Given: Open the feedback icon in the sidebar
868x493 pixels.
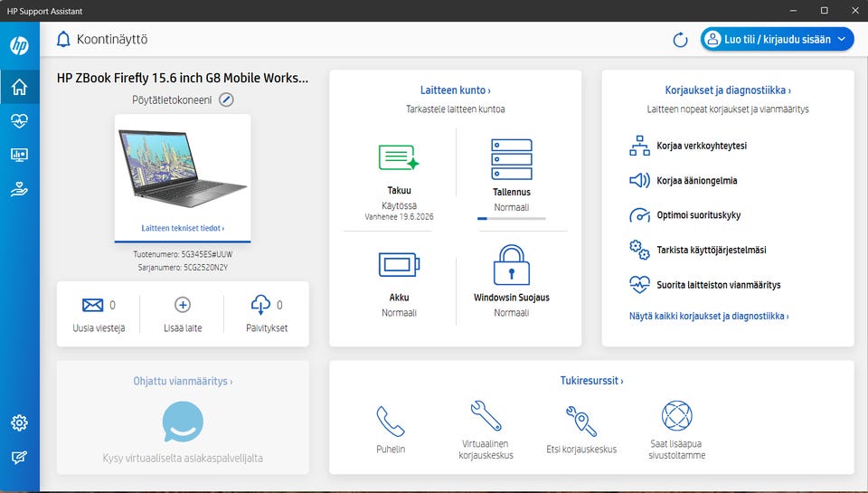Looking at the screenshot, I should point(19,458).
